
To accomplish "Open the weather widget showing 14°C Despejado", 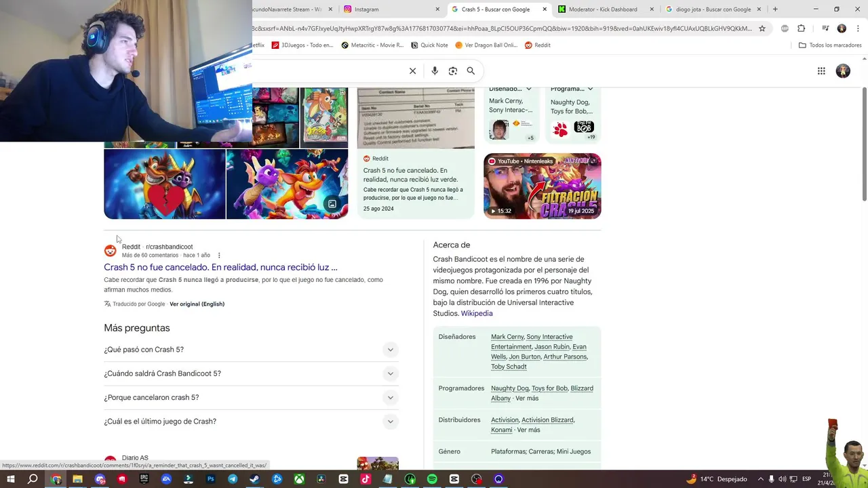I will click(716, 479).
